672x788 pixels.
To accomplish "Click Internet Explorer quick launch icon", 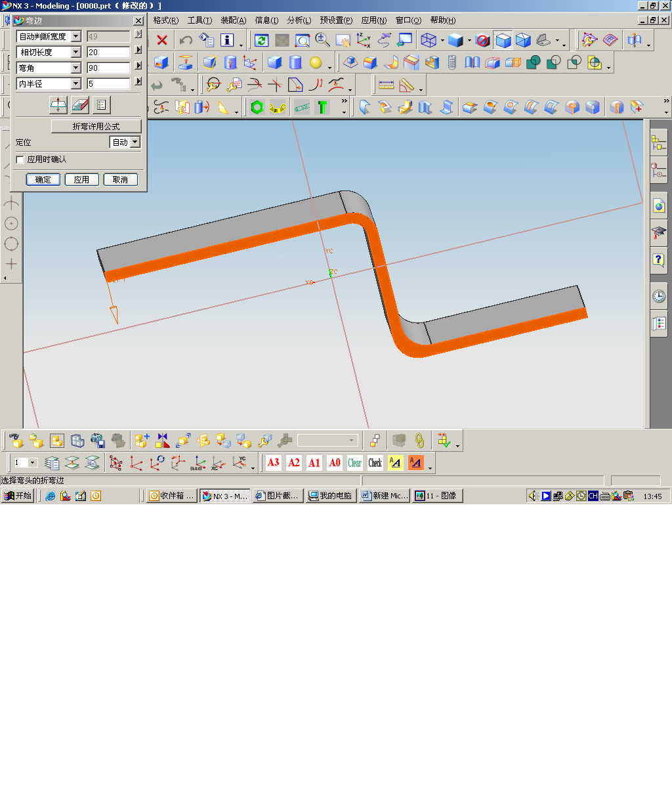I will [51, 496].
